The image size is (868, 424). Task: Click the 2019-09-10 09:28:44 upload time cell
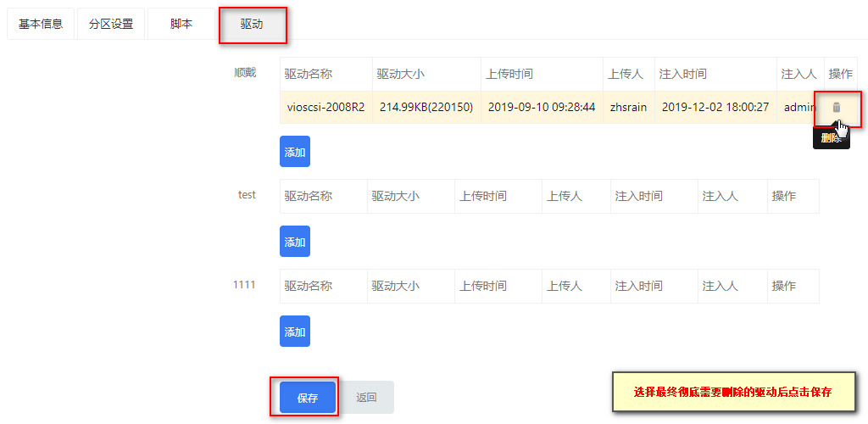[x=542, y=108]
